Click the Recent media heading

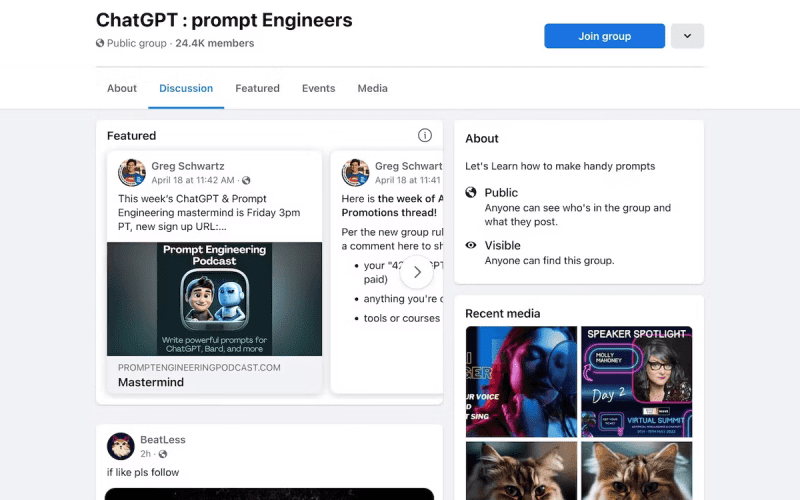click(x=503, y=313)
